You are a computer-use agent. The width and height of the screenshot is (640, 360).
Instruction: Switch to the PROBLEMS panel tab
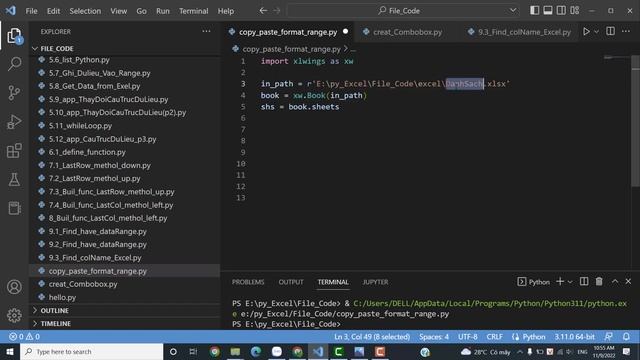[x=248, y=282]
